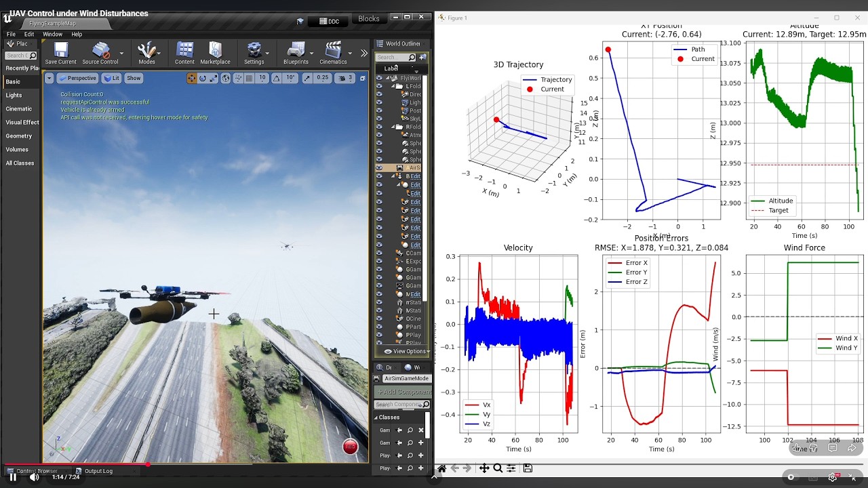Screen dimensions: 868x488
Task: Click matplotlib save figure icon
Action: (x=528, y=468)
